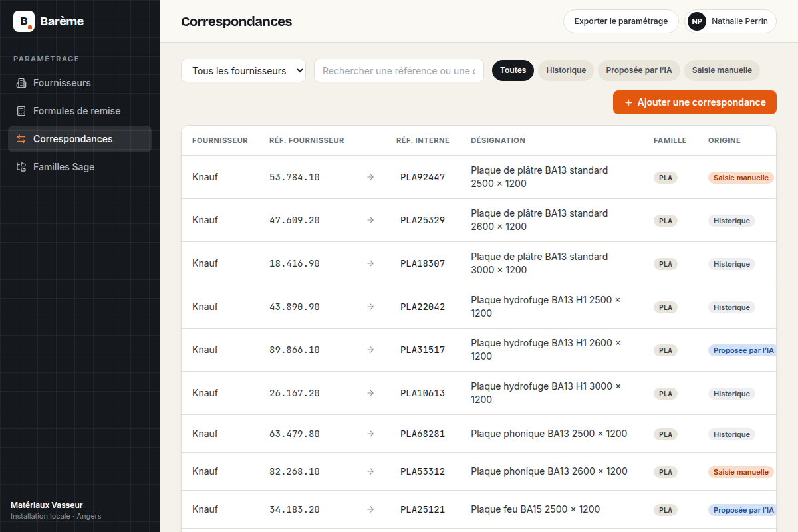Click the arrow icon in the PLA22042 row

(370, 307)
